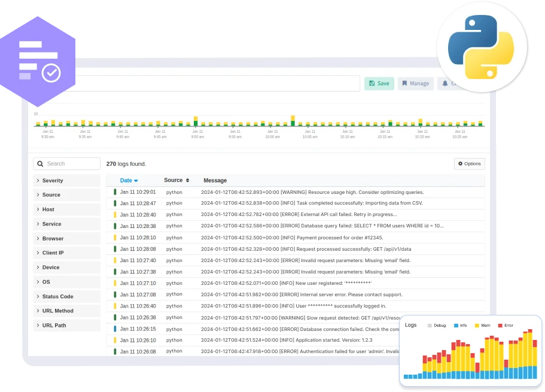Click 'Payment processed for order #12345' message

click(292, 238)
